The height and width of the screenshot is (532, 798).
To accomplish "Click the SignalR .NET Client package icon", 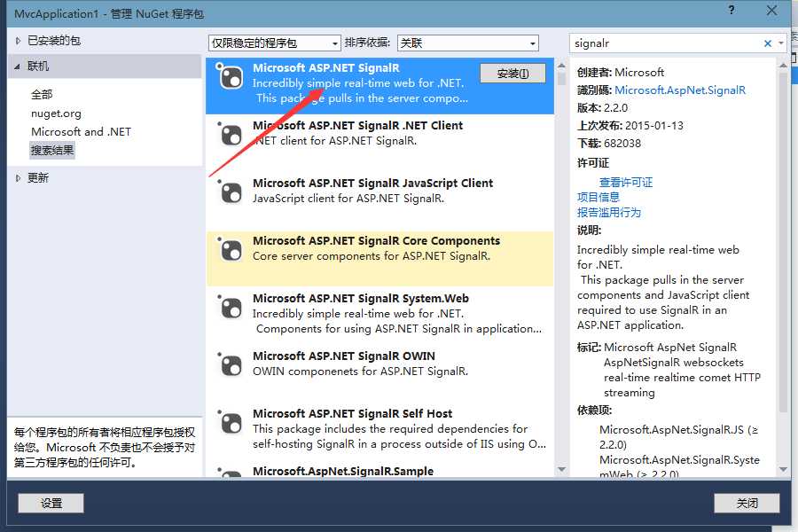I will (x=230, y=135).
